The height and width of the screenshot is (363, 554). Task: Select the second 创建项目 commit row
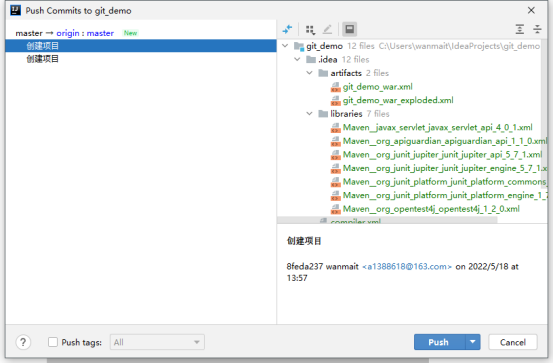tap(141, 59)
